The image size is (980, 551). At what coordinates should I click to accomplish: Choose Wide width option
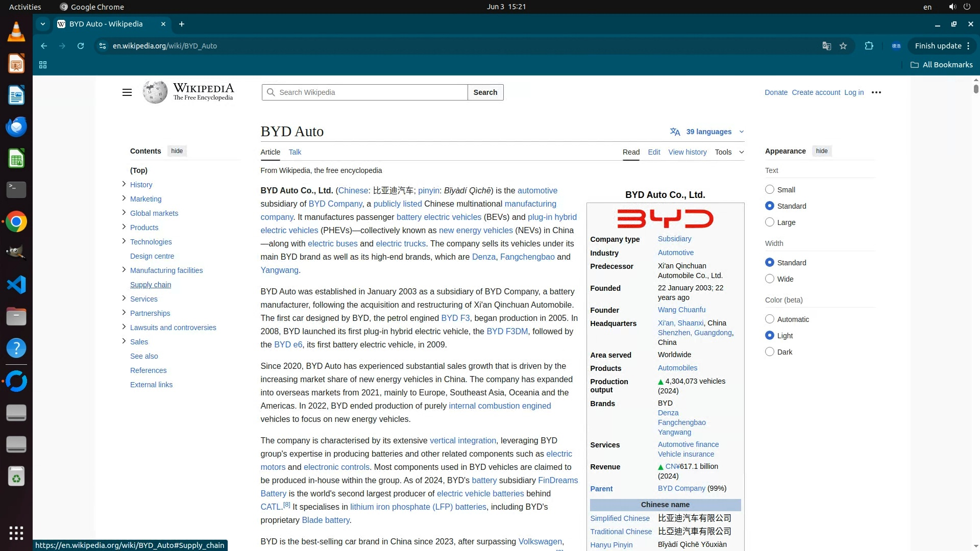(x=770, y=279)
